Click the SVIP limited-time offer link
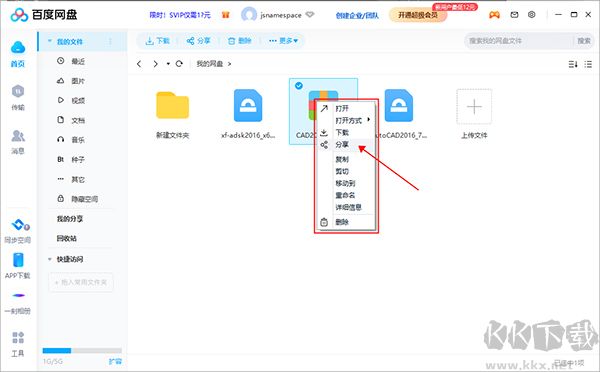Screen dimensions: 600x372 coord(180,15)
